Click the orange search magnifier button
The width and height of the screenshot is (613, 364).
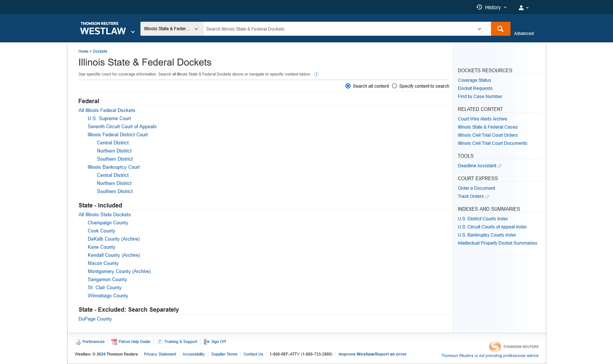[500, 29]
